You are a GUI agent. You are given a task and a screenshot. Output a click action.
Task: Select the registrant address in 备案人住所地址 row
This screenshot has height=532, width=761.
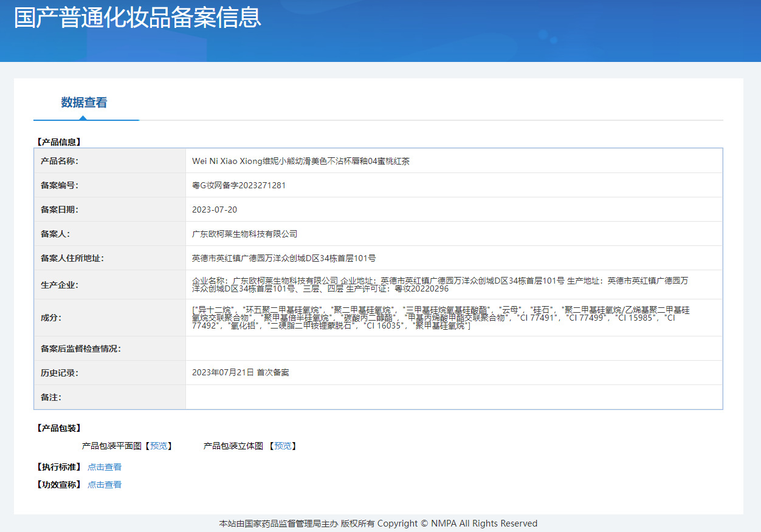tap(284, 258)
